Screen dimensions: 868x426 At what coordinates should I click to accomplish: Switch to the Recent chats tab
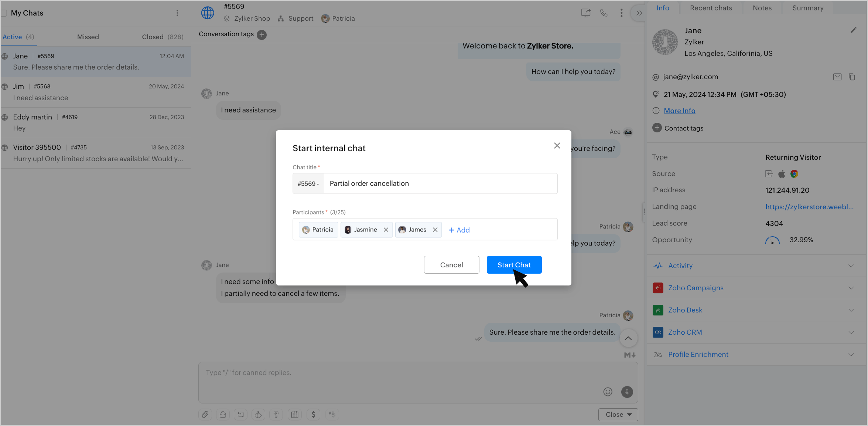[711, 8]
